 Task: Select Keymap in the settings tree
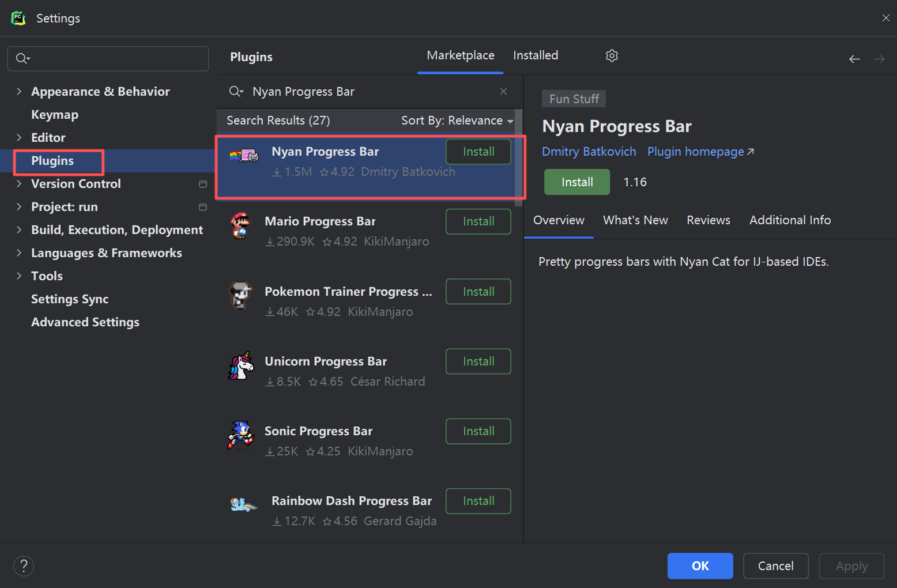pos(55,115)
